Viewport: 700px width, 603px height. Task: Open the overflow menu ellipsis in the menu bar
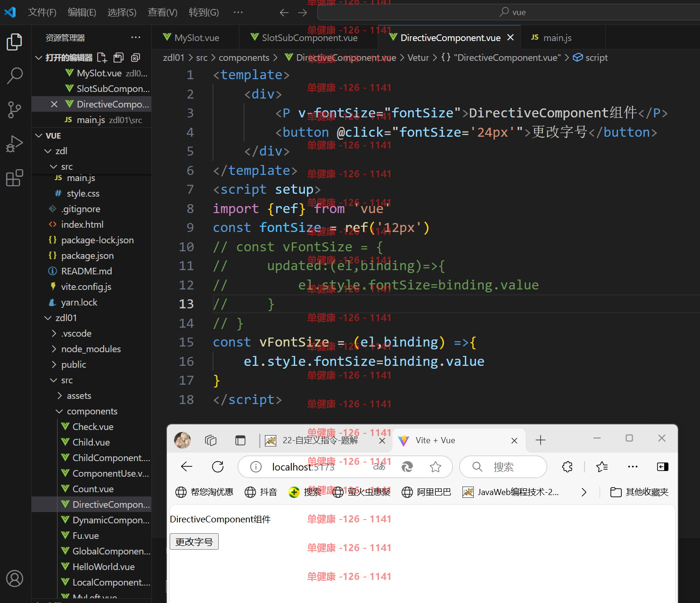tap(238, 12)
